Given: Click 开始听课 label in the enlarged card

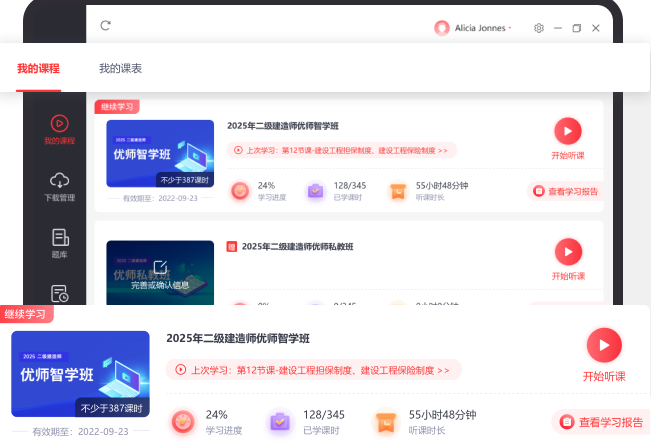Looking at the screenshot, I should pos(604,376).
